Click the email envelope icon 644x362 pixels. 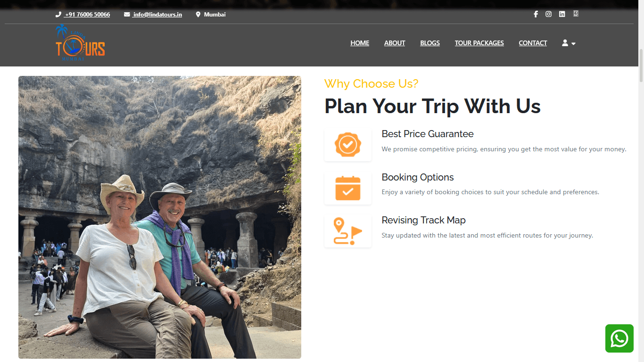127,15
